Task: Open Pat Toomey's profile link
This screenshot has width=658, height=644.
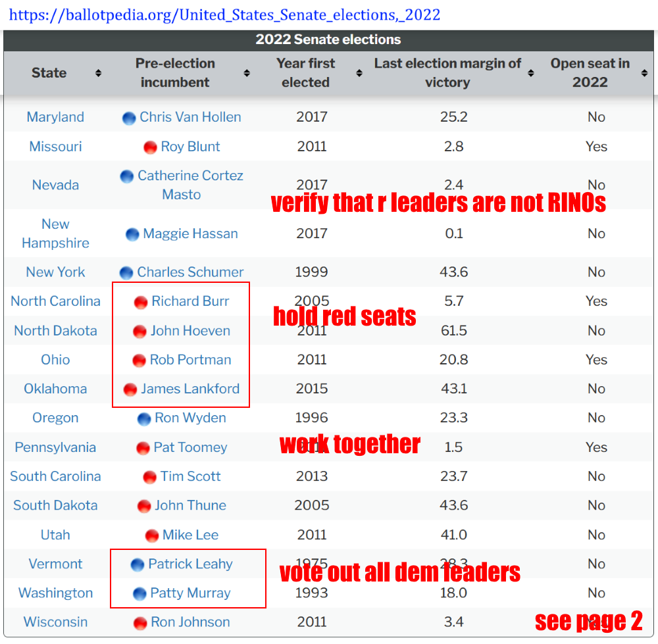Action: coord(190,447)
